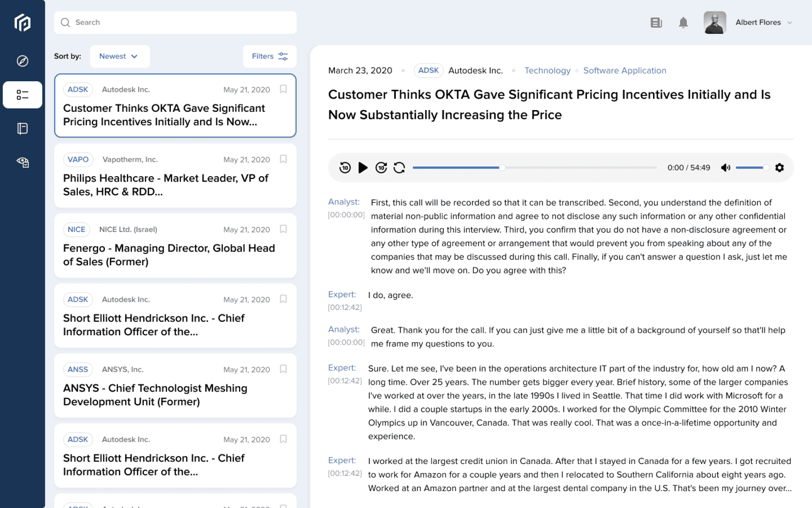Bookmark the ANSYS Chief Technologist card
This screenshot has width=812, height=508.
pyautogui.click(x=283, y=369)
